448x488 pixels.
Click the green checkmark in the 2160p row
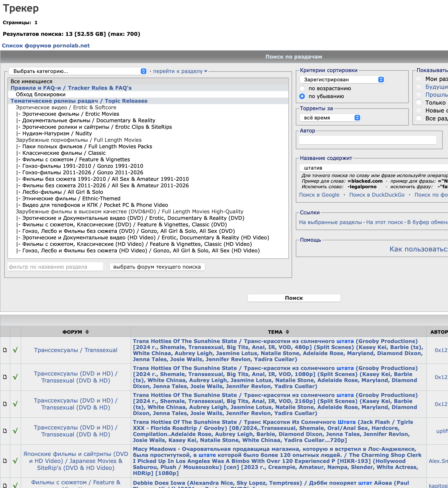[15, 404]
